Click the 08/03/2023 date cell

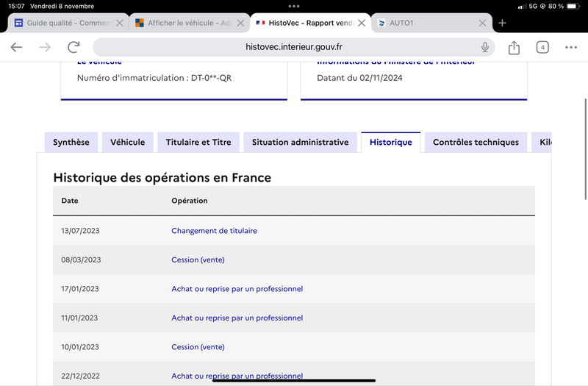[81, 260]
